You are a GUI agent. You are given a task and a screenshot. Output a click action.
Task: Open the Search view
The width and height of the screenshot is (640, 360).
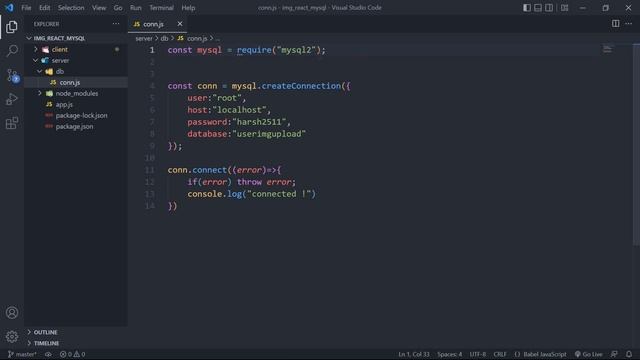point(12,51)
